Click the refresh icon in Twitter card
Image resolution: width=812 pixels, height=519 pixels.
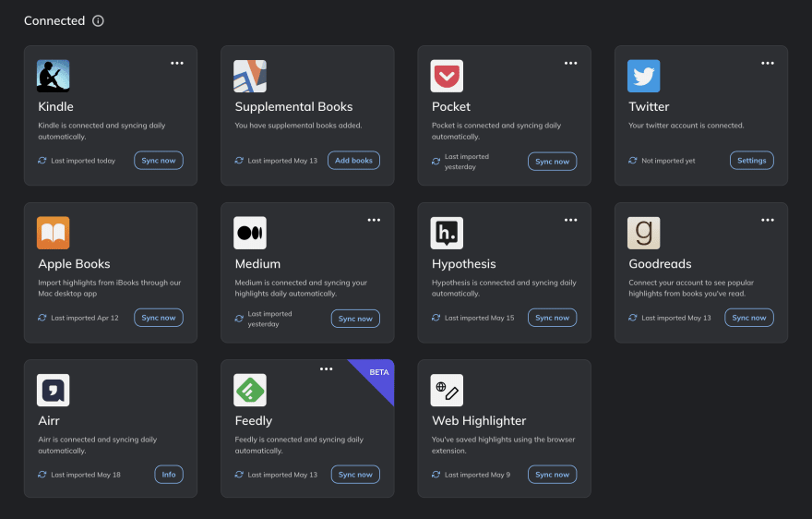coord(633,161)
